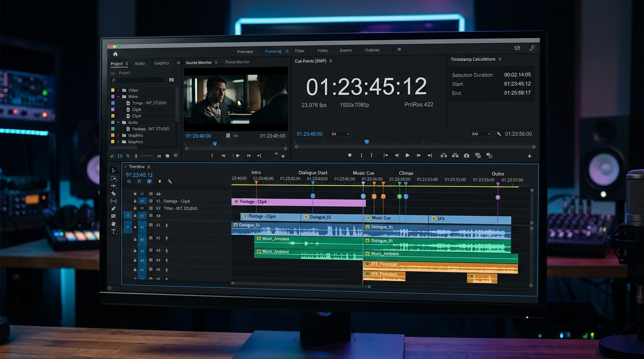Viewport: 644px width, 359px height.
Task: Click the Lift button icon
Action: tap(444, 155)
